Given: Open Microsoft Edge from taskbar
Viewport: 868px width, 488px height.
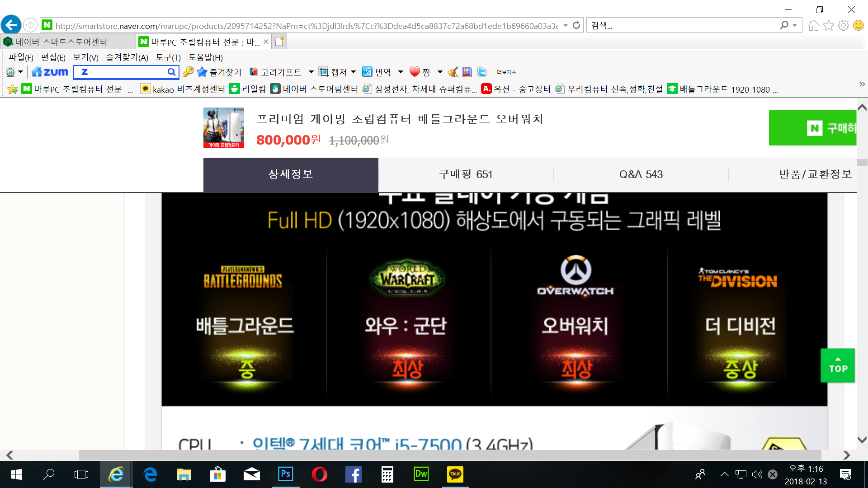Looking at the screenshot, I should point(150,474).
